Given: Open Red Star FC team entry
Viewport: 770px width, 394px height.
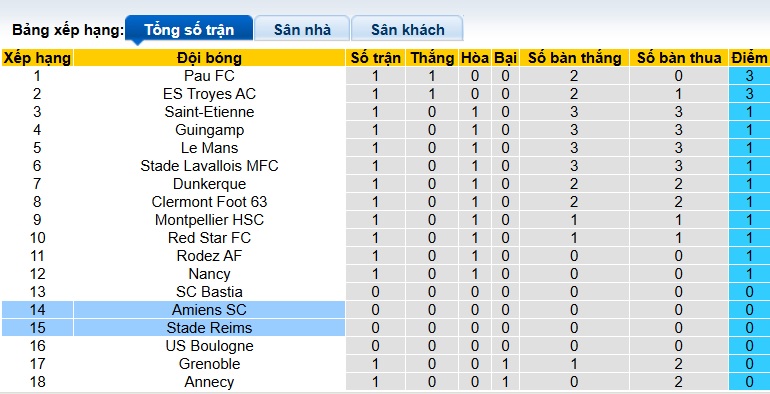Looking at the screenshot, I should [x=209, y=238].
